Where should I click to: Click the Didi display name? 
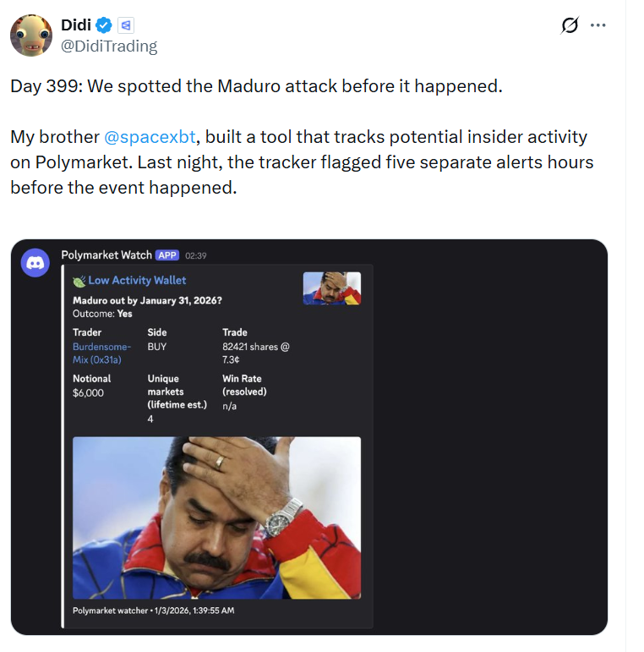point(76,25)
